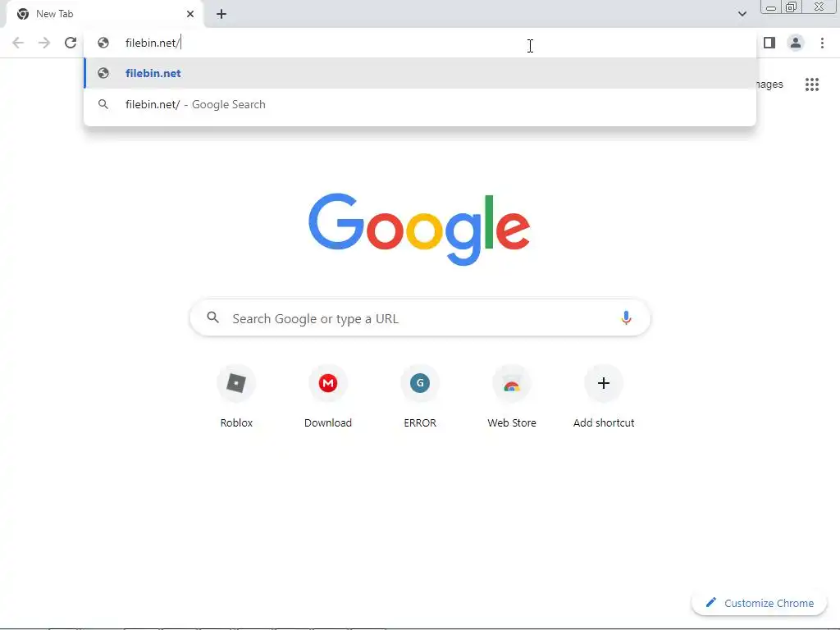This screenshot has width=840, height=630.
Task: Open the Download shortcut
Action: coord(328,397)
